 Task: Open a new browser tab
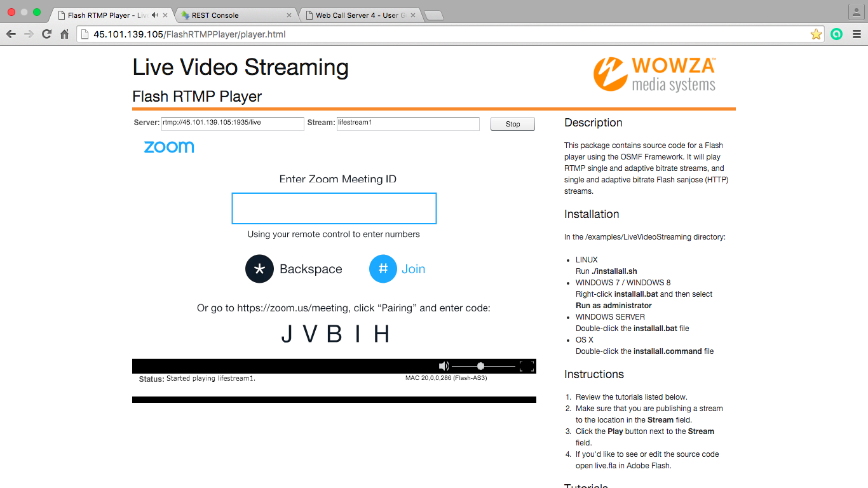(433, 15)
